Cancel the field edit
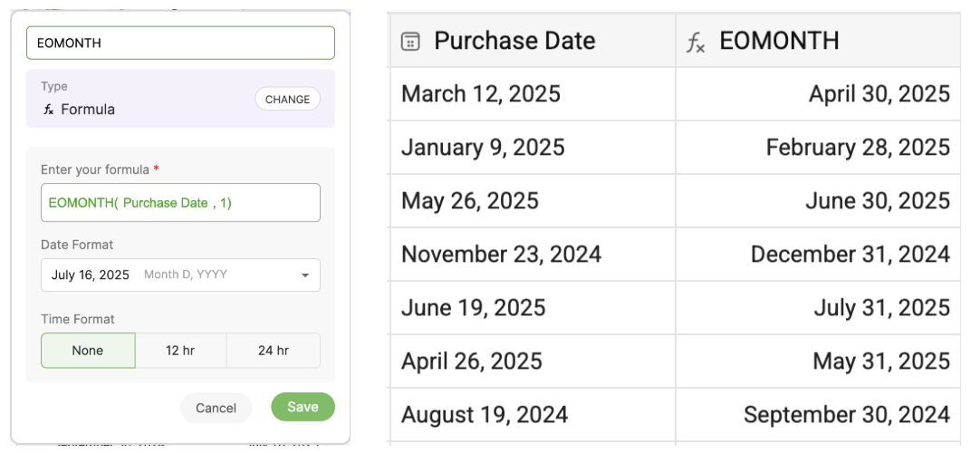Screen dimensions: 980x453 click(216, 408)
